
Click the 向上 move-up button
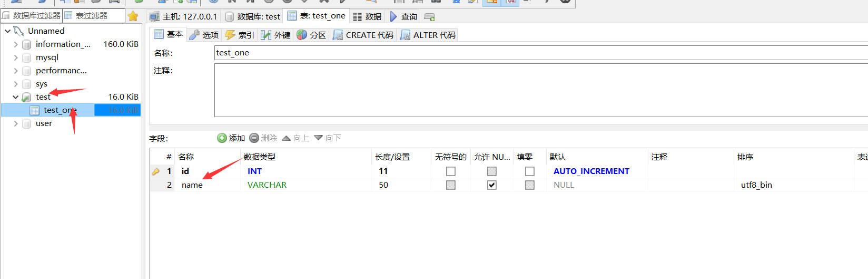click(295, 138)
